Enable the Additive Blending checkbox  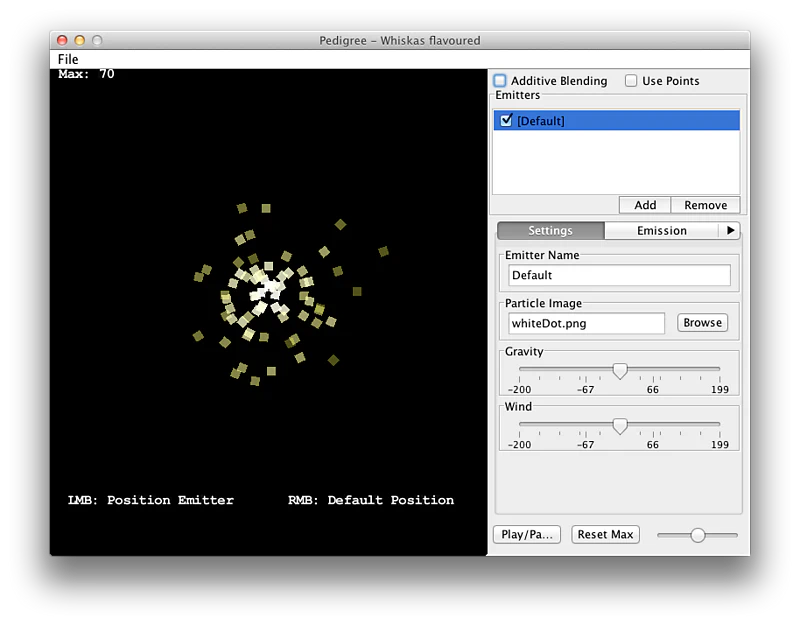(500, 81)
